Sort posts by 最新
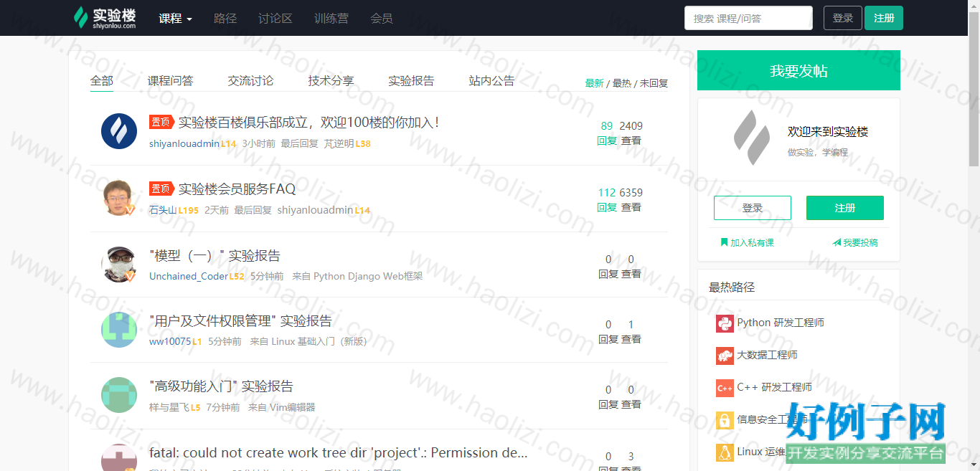This screenshot has height=471, width=980. pos(595,83)
